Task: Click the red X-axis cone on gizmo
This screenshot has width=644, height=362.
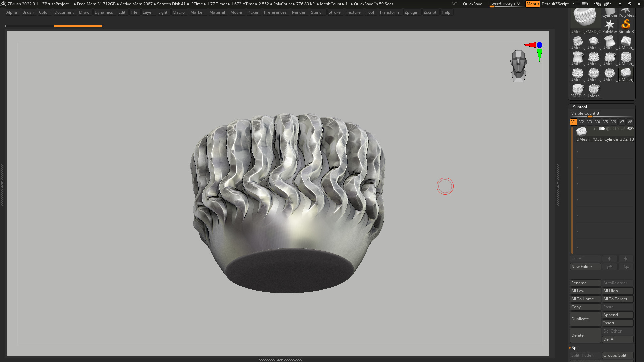Action: [x=529, y=45]
